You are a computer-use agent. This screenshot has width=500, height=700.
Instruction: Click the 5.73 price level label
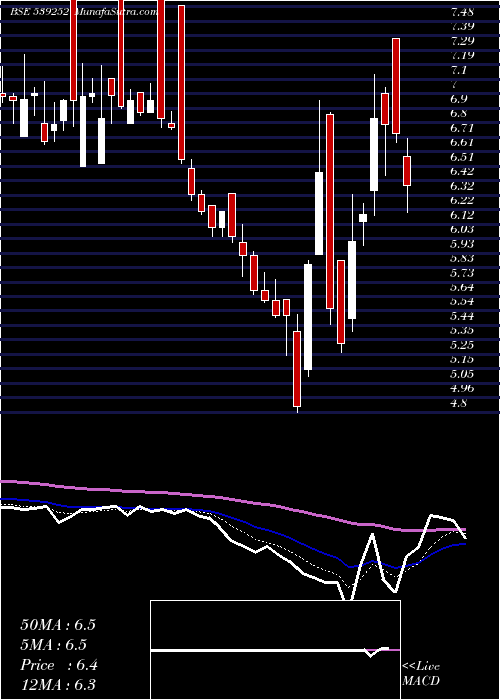[462, 273]
